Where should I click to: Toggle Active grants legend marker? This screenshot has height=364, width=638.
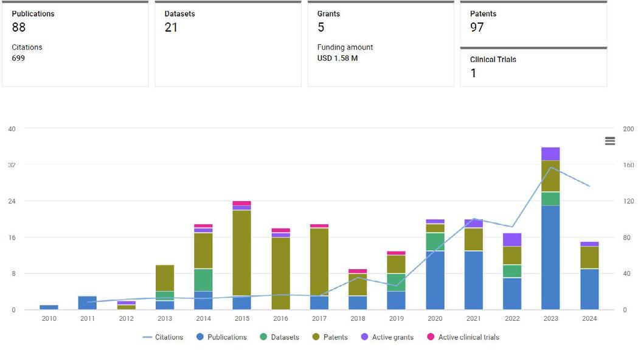coord(364,337)
